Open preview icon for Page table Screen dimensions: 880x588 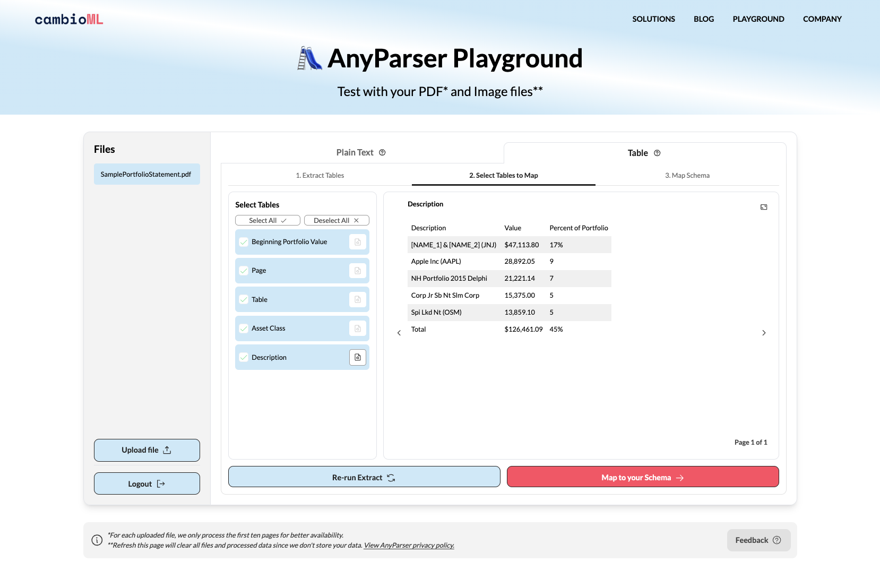(x=358, y=271)
